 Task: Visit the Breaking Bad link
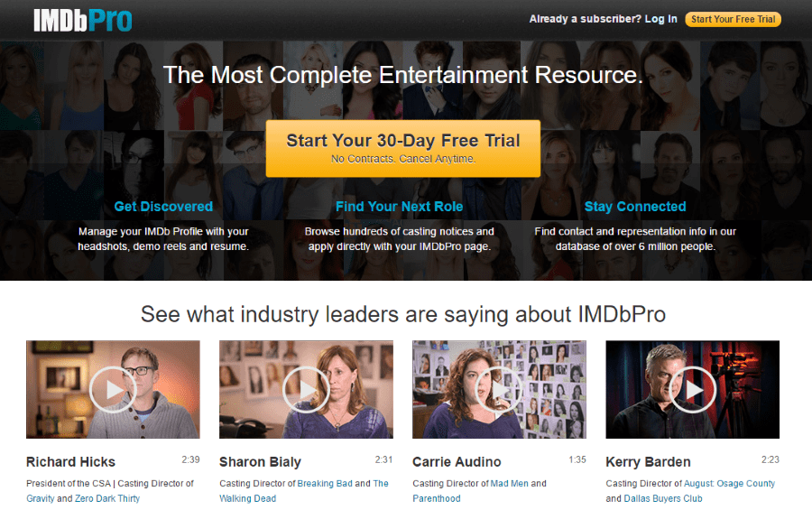coord(325,483)
